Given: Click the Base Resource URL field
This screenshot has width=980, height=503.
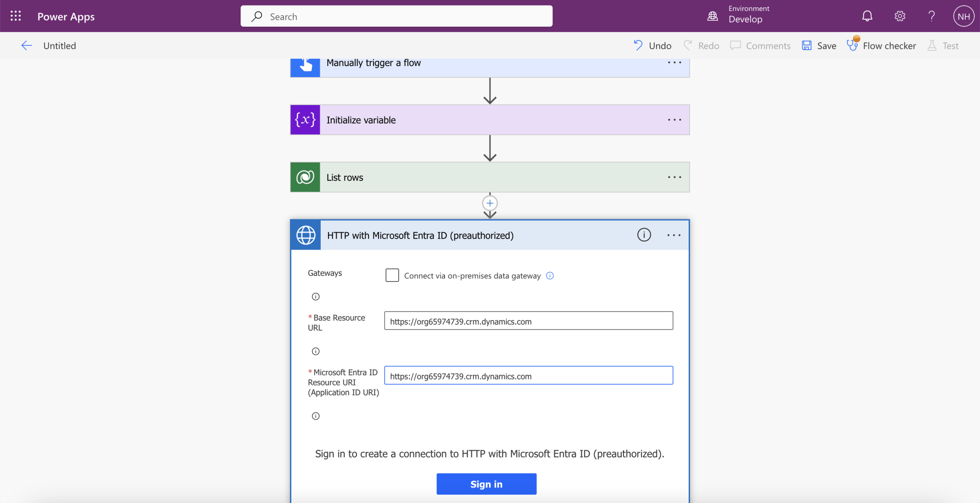Looking at the screenshot, I should click(528, 321).
